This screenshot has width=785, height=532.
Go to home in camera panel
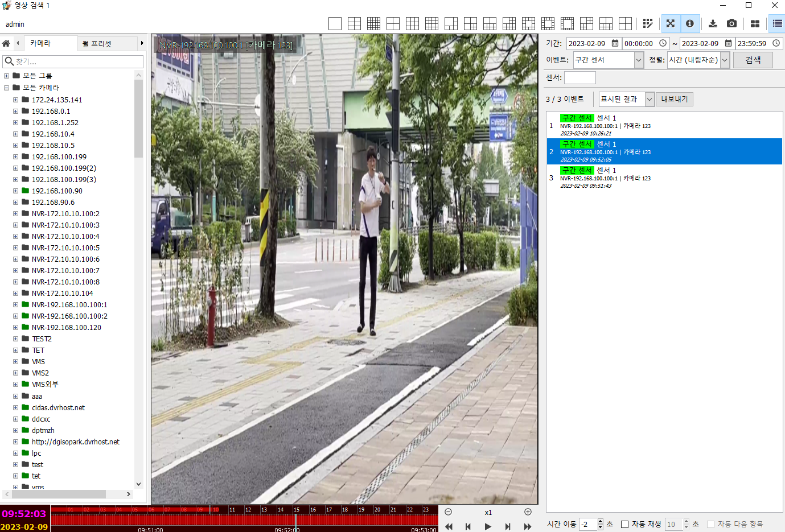(x=6, y=43)
